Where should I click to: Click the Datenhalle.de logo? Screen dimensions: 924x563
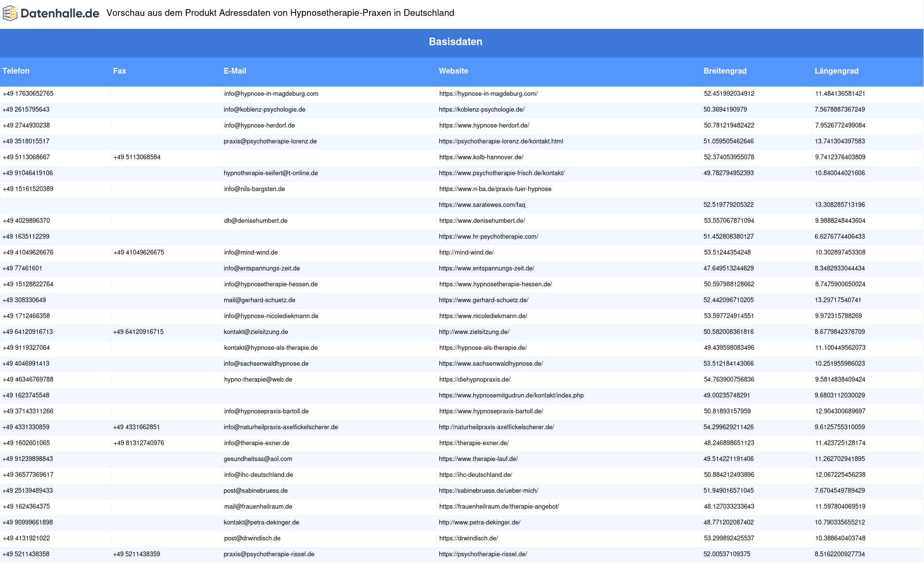pyautogui.click(x=51, y=13)
